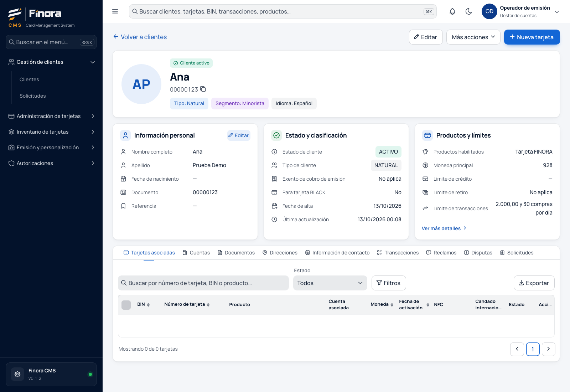Viewport: 570px width, 392px height.
Task: Expand Administración de tarjetas menu
Action: (51, 116)
